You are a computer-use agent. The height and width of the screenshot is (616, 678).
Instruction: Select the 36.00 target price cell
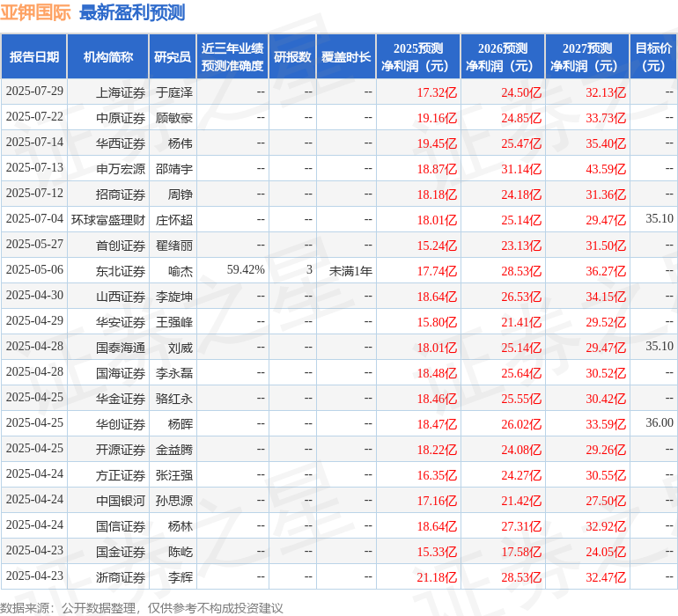(x=659, y=423)
